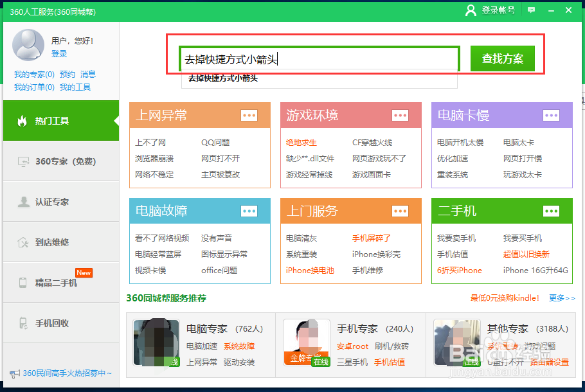Select 6折买iPhone item
This screenshot has height=392, width=585.
(459, 271)
